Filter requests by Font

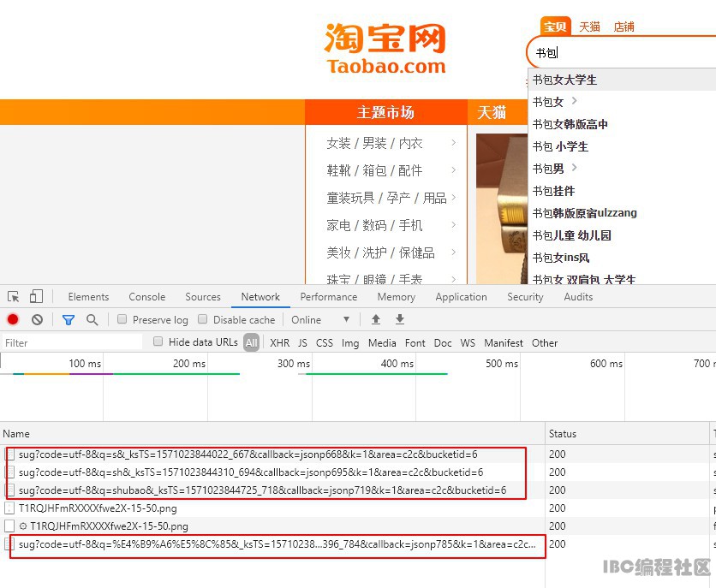pyautogui.click(x=415, y=343)
